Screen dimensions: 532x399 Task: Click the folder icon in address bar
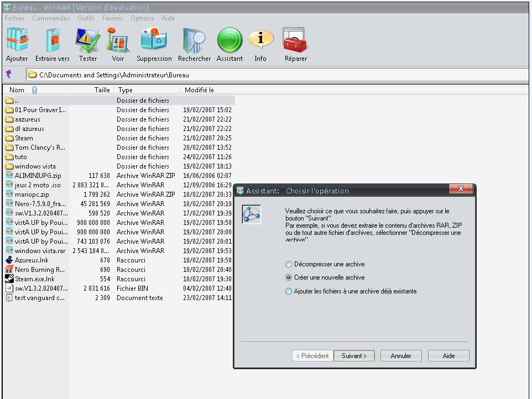coord(32,75)
